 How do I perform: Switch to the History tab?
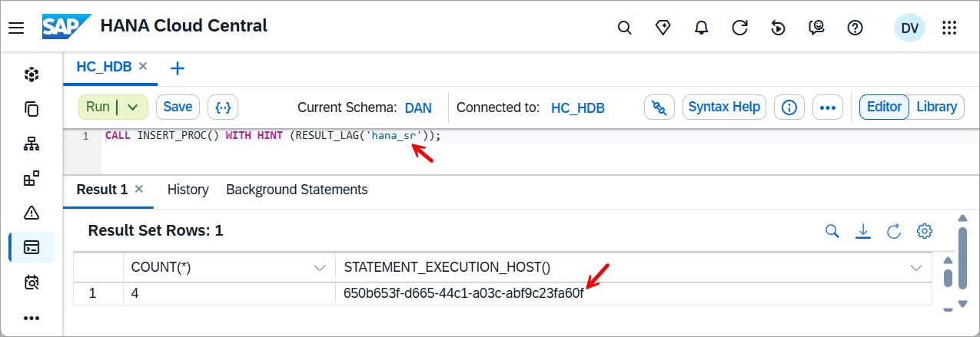coord(188,190)
